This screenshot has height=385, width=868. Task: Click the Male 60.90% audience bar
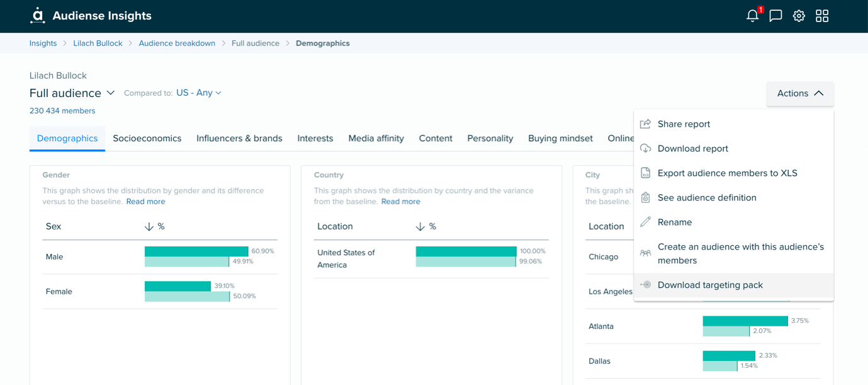point(196,251)
